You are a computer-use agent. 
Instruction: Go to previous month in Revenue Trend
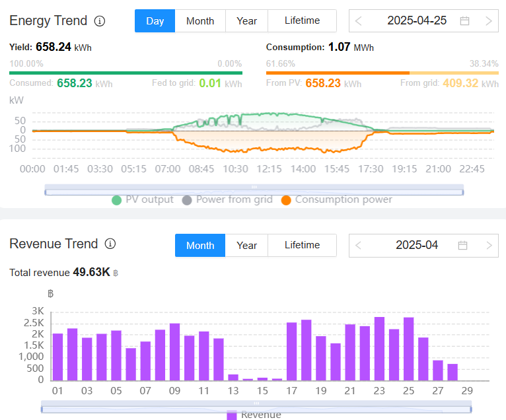[x=358, y=246]
